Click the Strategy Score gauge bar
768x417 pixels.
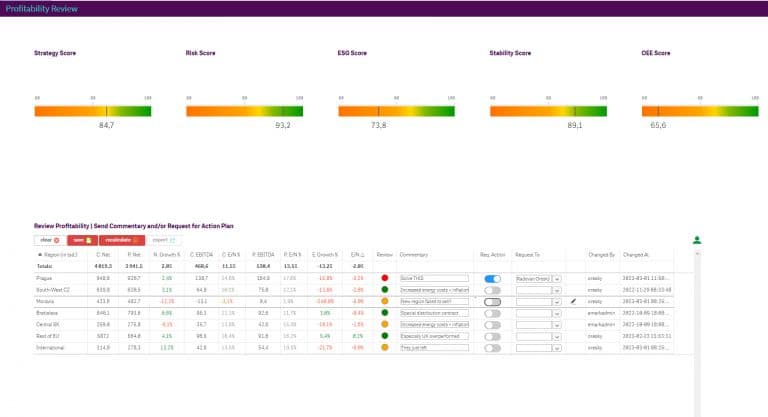92,111
